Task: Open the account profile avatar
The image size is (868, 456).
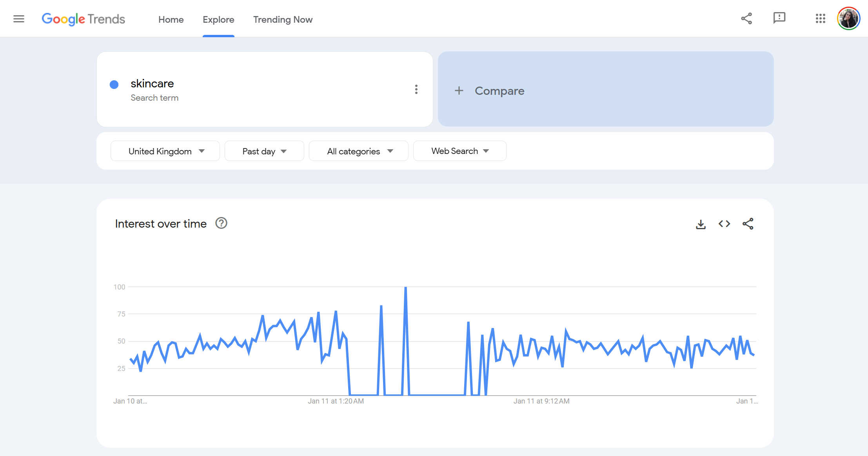Action: click(848, 18)
